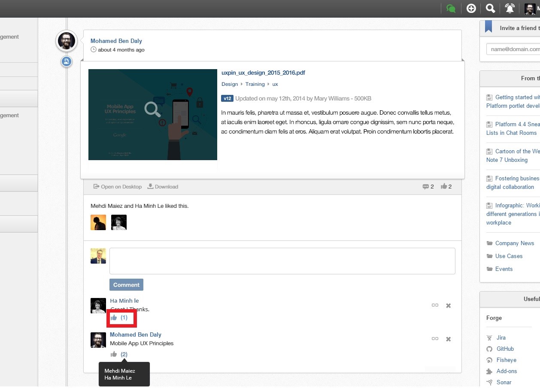Open Mehdi Maiez liker avatar
540x392 pixels.
[98, 222]
